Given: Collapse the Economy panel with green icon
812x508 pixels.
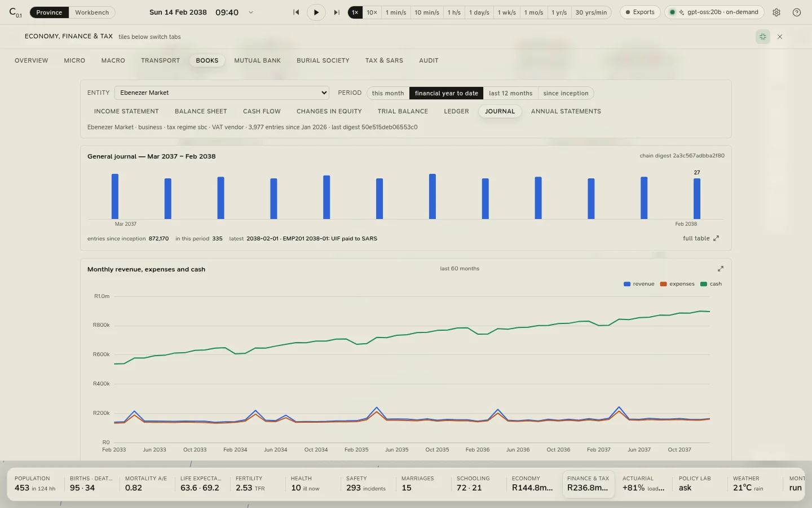Looking at the screenshot, I should (763, 37).
